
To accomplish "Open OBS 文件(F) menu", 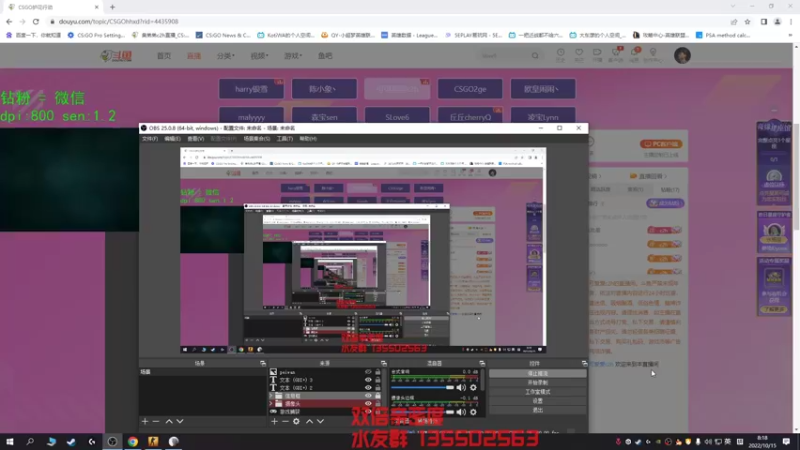I will pyautogui.click(x=149, y=139).
